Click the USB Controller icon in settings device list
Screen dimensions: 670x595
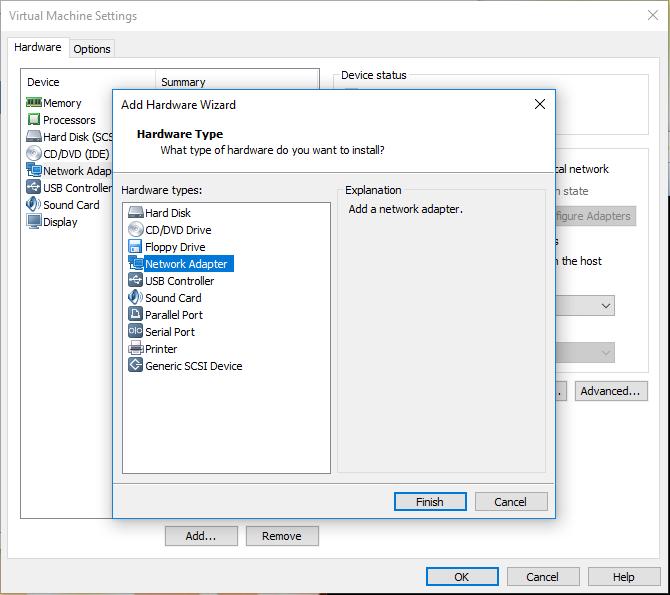click(x=34, y=187)
